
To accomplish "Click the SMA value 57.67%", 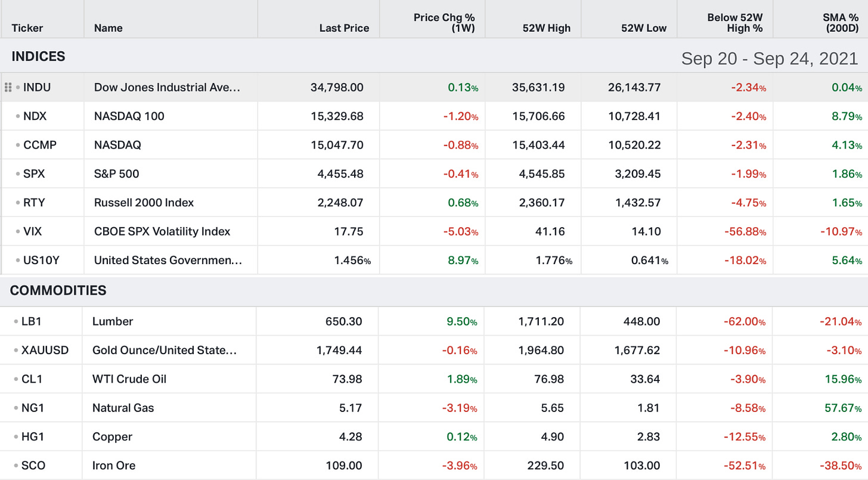I will pyautogui.click(x=843, y=408).
